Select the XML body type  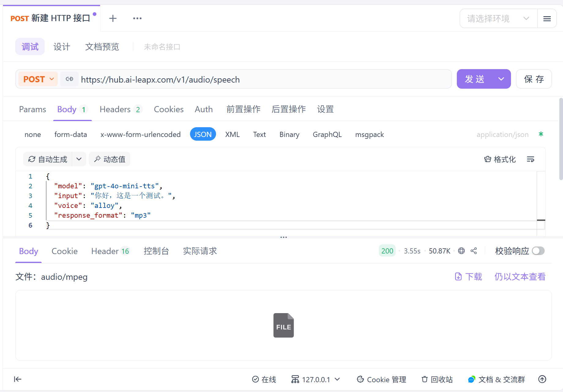point(233,135)
